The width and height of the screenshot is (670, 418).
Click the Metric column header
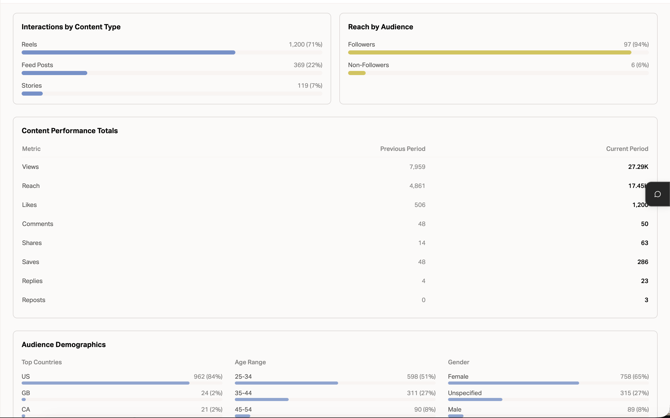point(31,149)
